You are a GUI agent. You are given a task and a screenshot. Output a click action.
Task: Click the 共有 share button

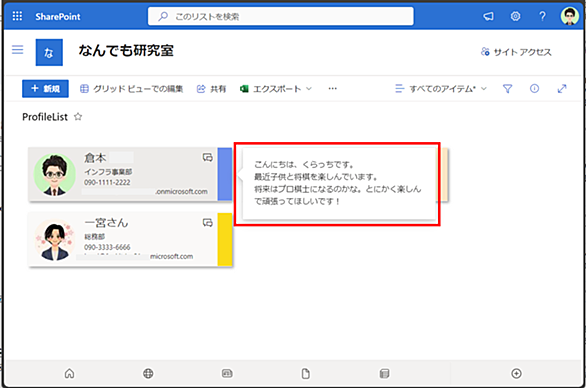(x=212, y=89)
